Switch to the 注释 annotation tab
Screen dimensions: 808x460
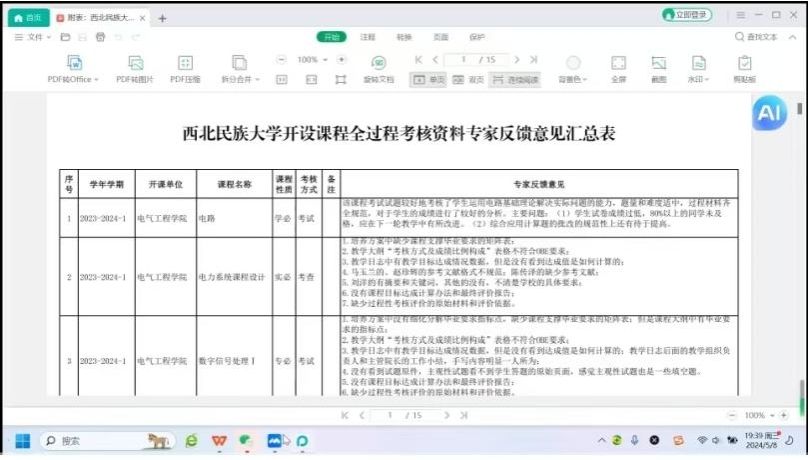[367, 37]
